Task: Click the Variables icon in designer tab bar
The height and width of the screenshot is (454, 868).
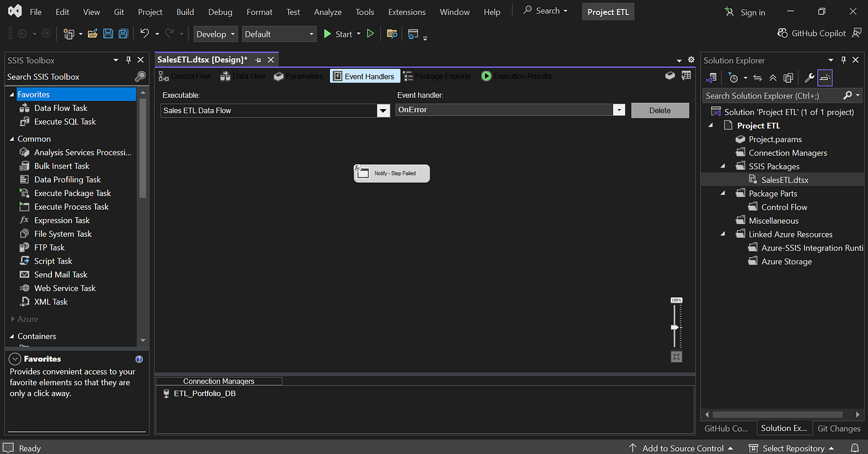Action: click(670, 76)
